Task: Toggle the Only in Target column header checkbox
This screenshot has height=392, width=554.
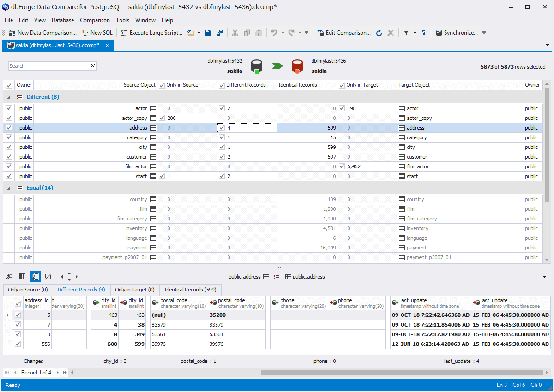Action: (341, 85)
